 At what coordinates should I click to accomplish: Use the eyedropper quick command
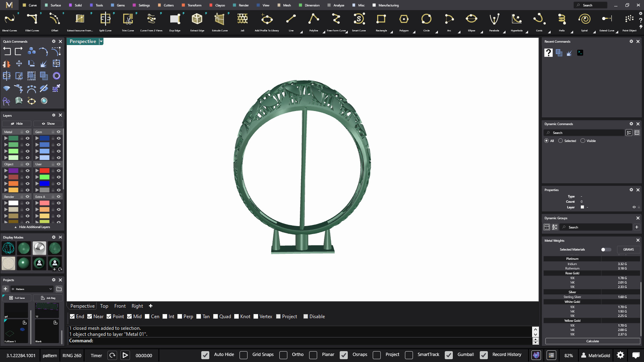click(56, 88)
